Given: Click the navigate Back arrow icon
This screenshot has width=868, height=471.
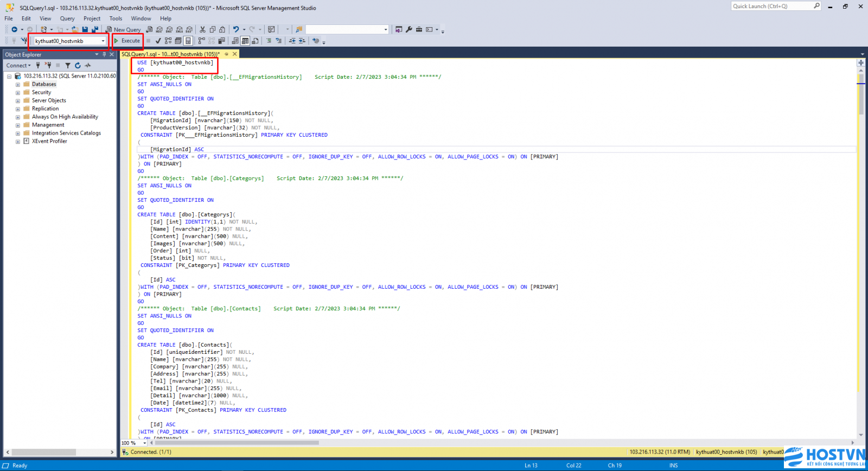Looking at the screenshot, I should coord(14,29).
